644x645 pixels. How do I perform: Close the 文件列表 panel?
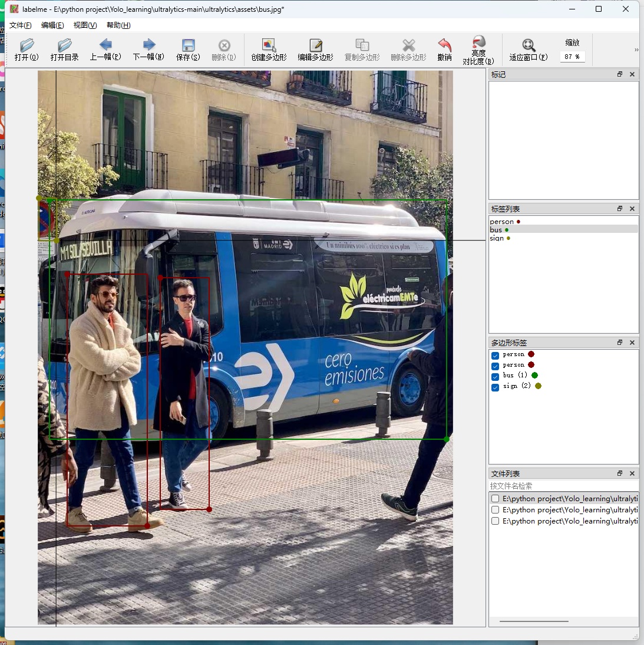point(632,473)
